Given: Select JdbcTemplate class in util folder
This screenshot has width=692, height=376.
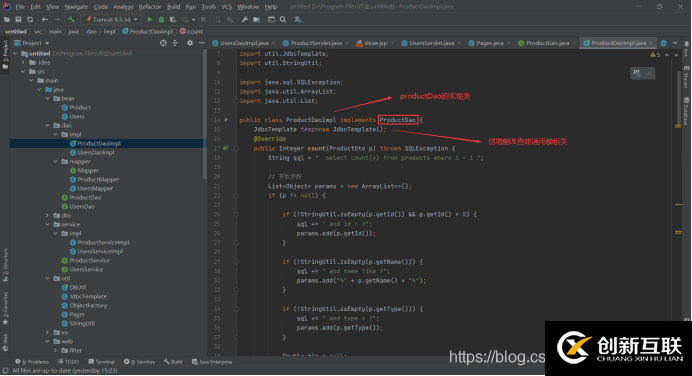Looking at the screenshot, I should tap(88, 297).
